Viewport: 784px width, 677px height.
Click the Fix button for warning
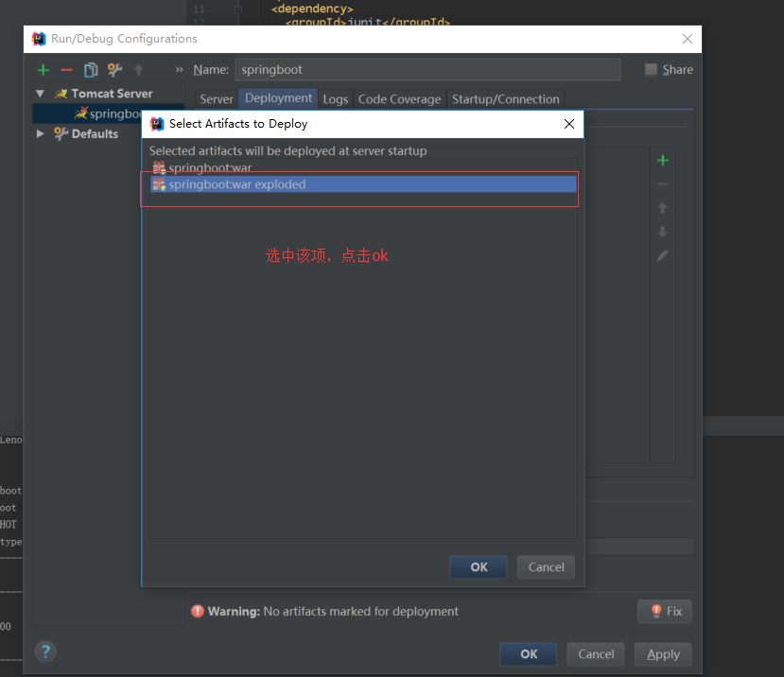click(x=665, y=611)
